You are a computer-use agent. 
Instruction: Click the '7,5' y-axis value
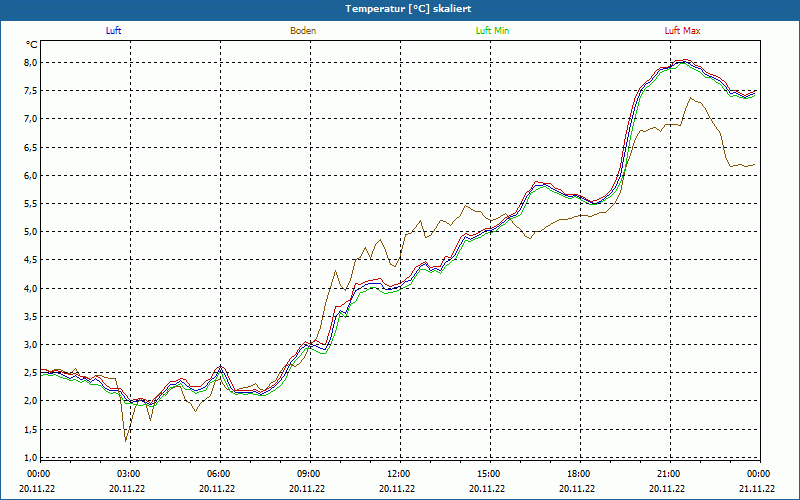(32, 91)
